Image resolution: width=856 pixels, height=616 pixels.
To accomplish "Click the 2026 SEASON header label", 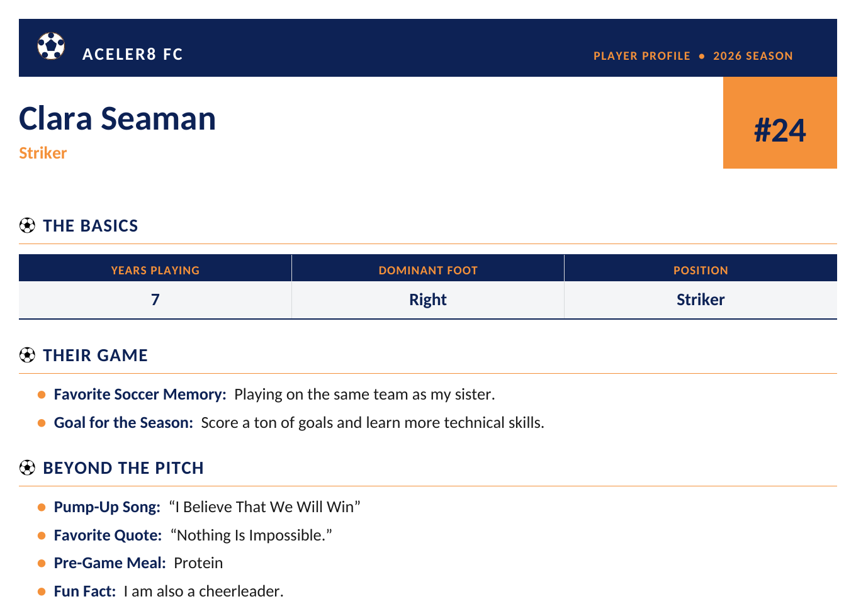I will (753, 56).
